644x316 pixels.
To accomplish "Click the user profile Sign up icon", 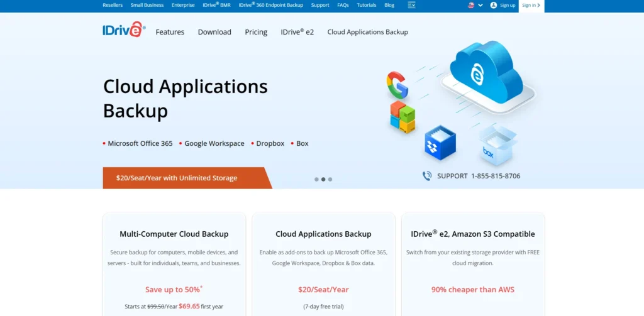I will (494, 5).
